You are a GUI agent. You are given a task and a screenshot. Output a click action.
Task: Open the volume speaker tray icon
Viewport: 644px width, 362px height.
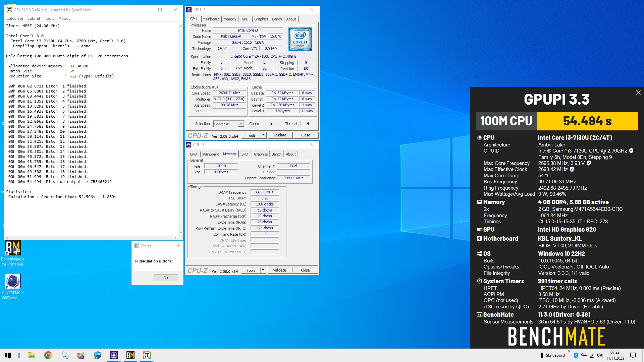(600, 355)
